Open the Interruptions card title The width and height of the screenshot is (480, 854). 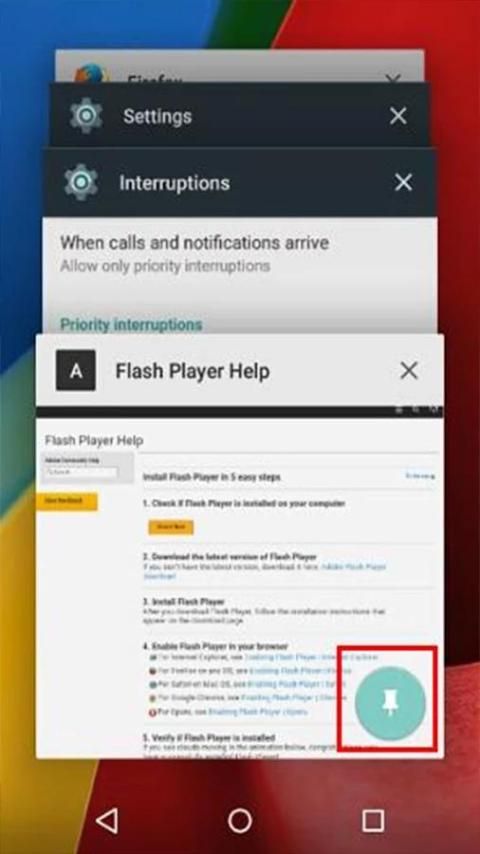click(174, 182)
